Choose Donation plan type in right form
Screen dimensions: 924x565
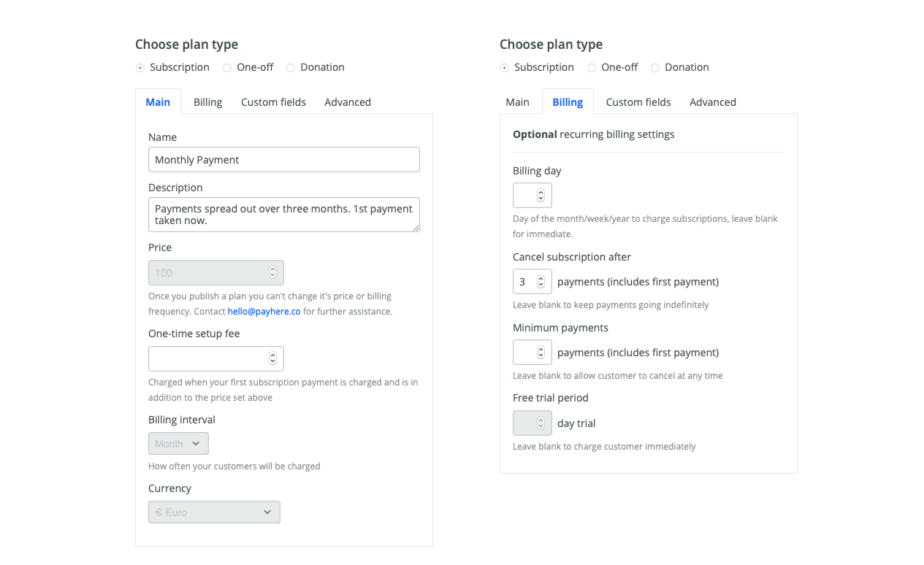pos(655,68)
